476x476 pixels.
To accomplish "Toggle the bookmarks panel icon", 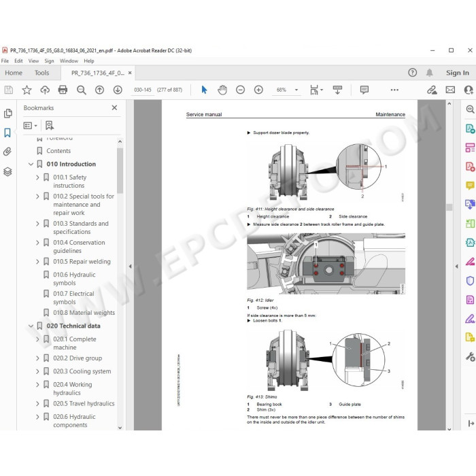I will pyautogui.click(x=7, y=133).
